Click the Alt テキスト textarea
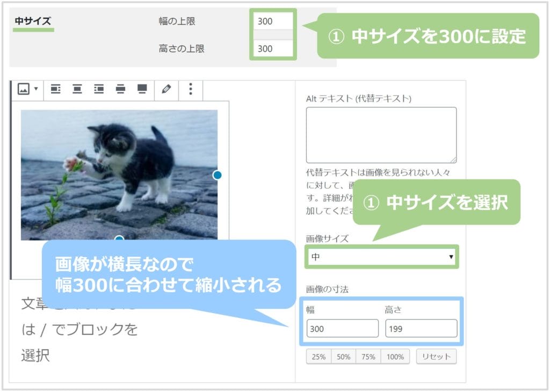 (381, 135)
